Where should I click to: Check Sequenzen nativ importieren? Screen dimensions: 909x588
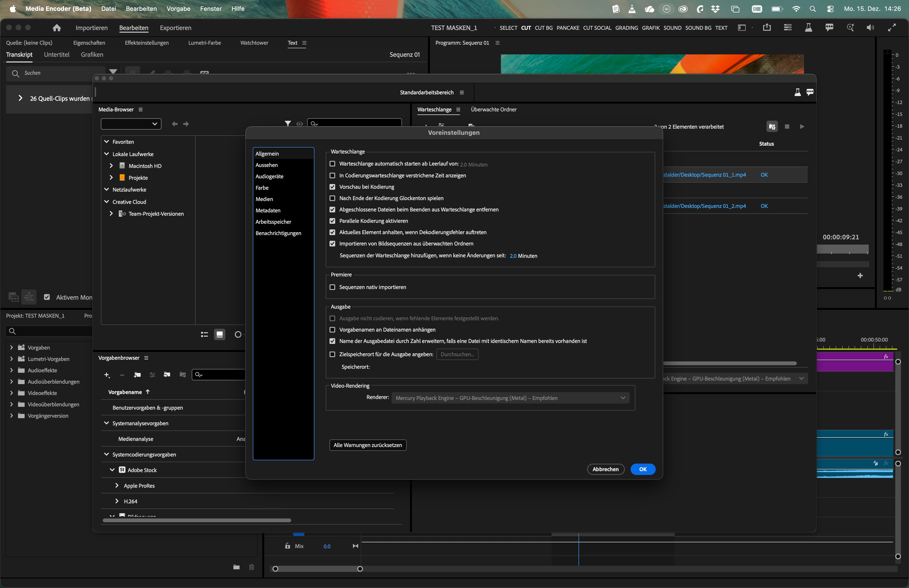pos(332,287)
